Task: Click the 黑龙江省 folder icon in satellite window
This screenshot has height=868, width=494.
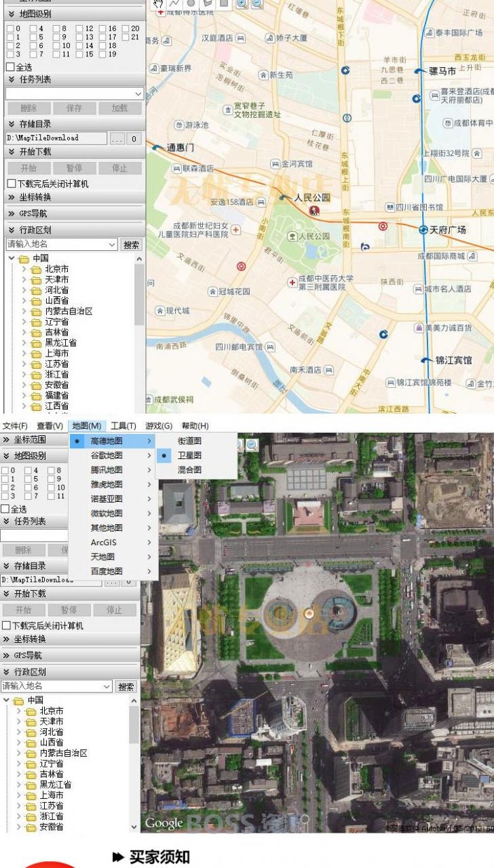Action: [31, 785]
